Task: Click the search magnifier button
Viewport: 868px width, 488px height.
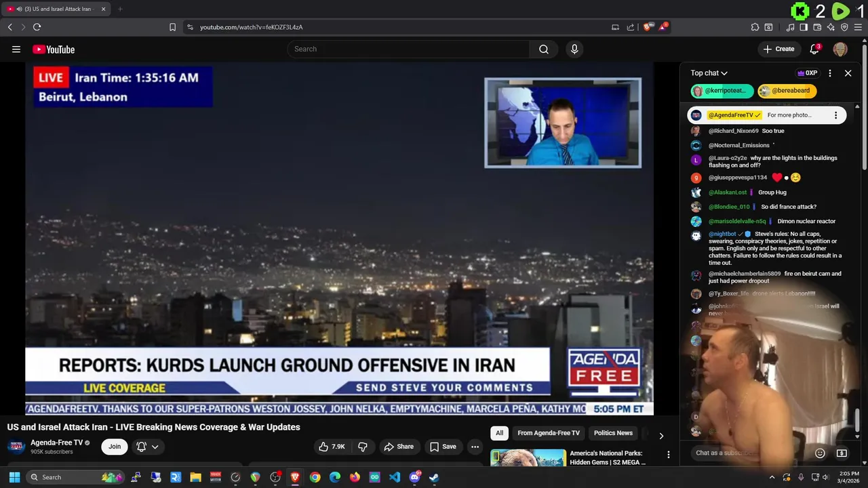Action: click(544, 49)
